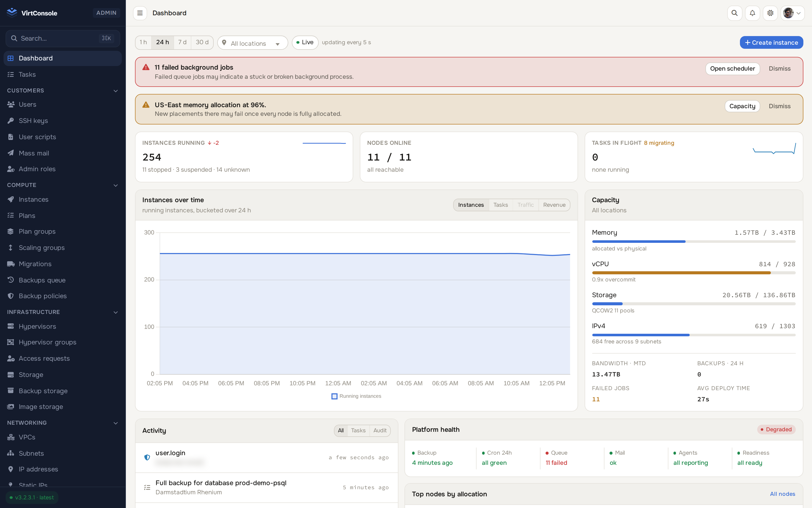812x508 pixels.
Task: Click the Memory capacity bar
Action: [x=693, y=242]
